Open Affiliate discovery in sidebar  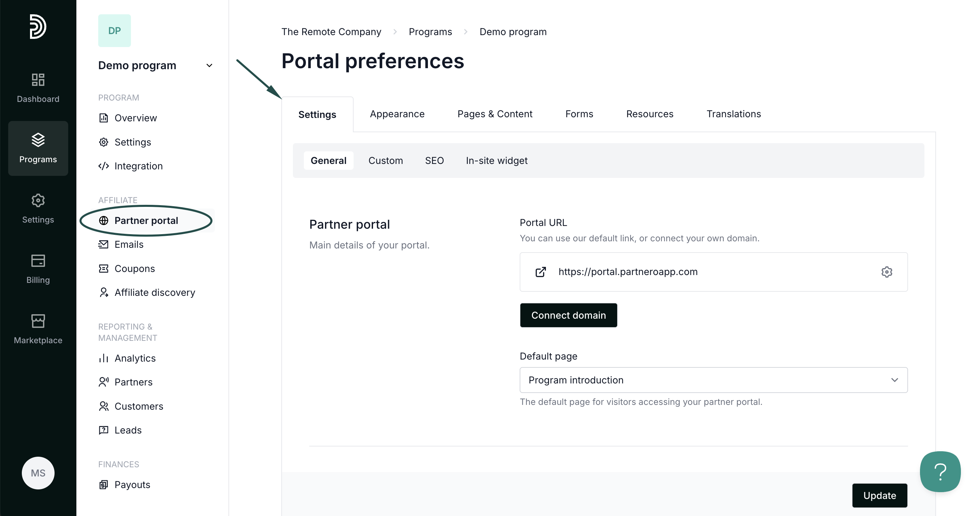click(154, 292)
